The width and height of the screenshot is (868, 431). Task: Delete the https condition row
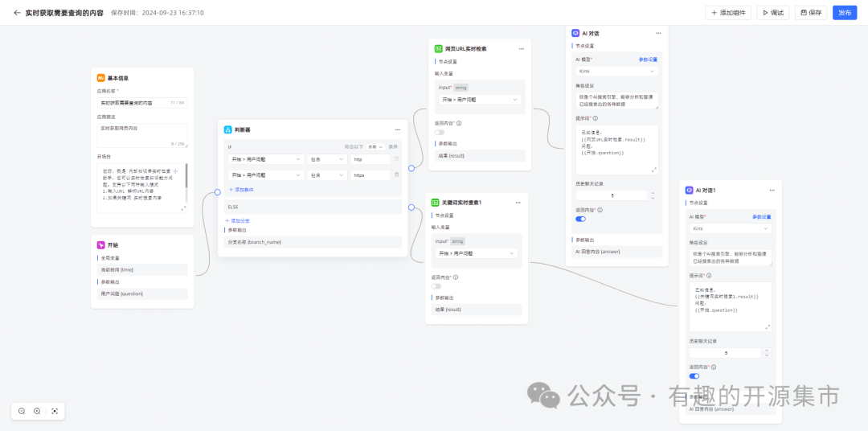(x=396, y=174)
